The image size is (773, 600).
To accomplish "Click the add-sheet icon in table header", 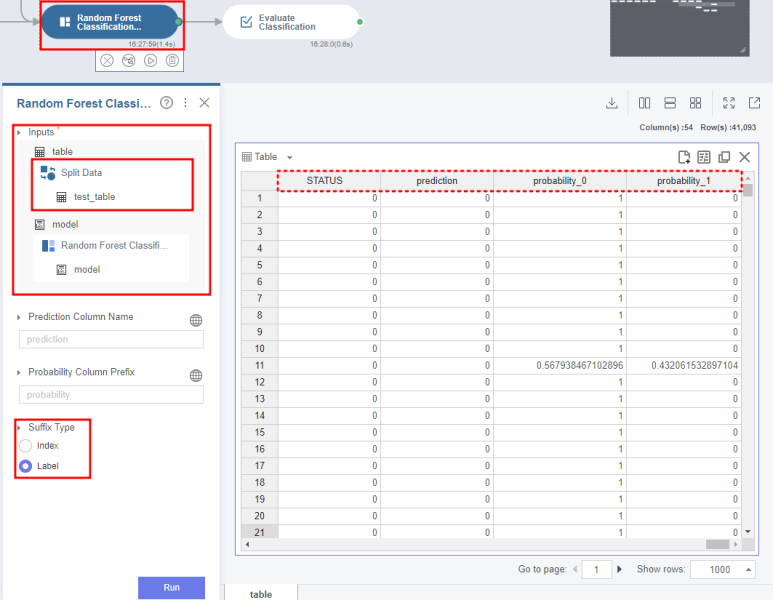I will click(x=684, y=157).
